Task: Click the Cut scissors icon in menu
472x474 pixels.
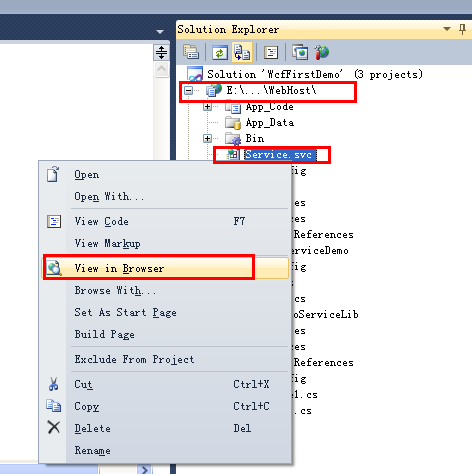Action: point(54,384)
